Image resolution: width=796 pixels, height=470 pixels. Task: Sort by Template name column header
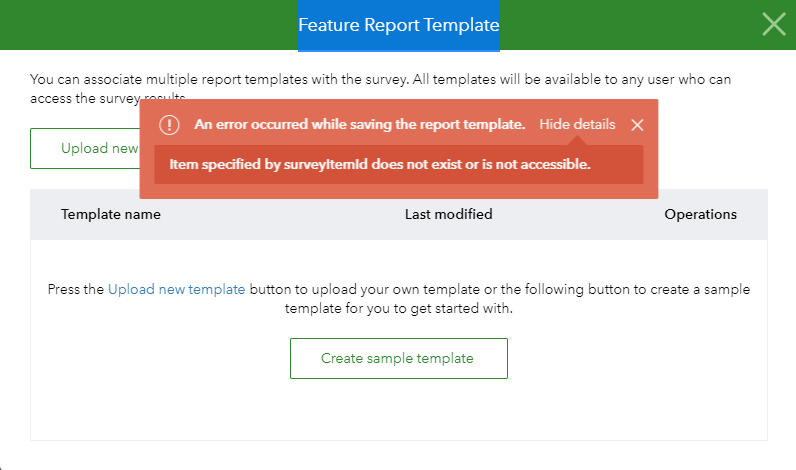(x=111, y=214)
